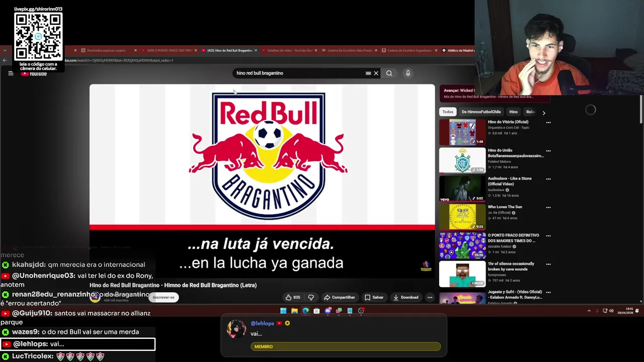Click the Inscrever-se subscribe button

coord(164,297)
